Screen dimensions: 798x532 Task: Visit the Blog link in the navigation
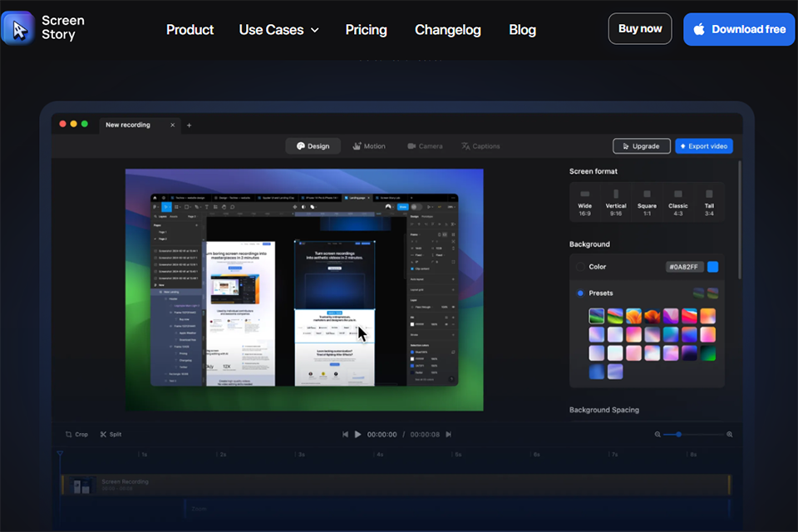tap(522, 30)
